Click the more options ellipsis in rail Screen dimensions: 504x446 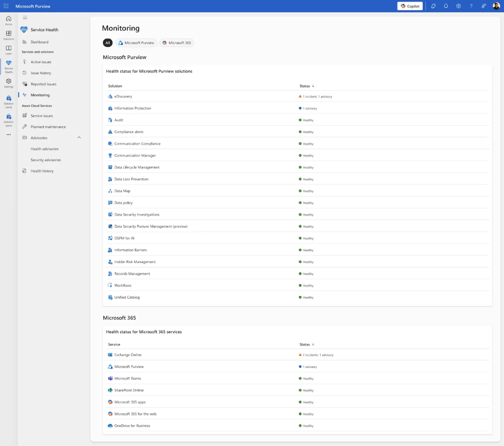[9, 135]
